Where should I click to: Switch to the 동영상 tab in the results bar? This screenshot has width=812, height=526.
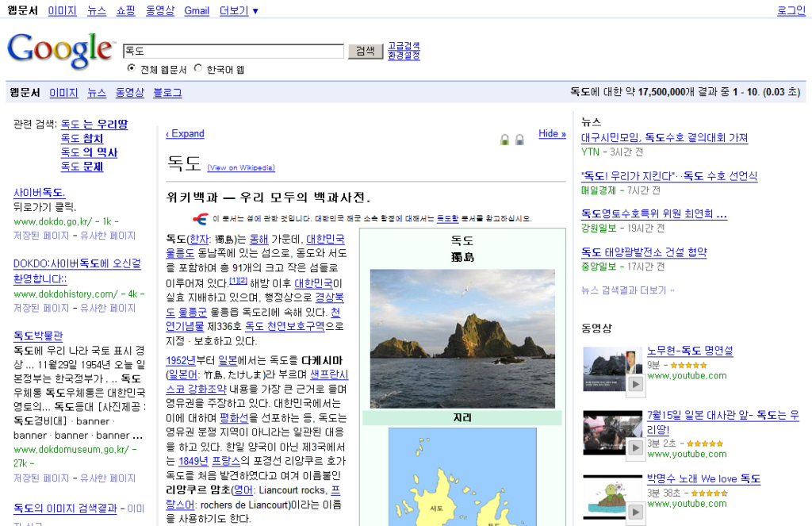pyautogui.click(x=129, y=93)
